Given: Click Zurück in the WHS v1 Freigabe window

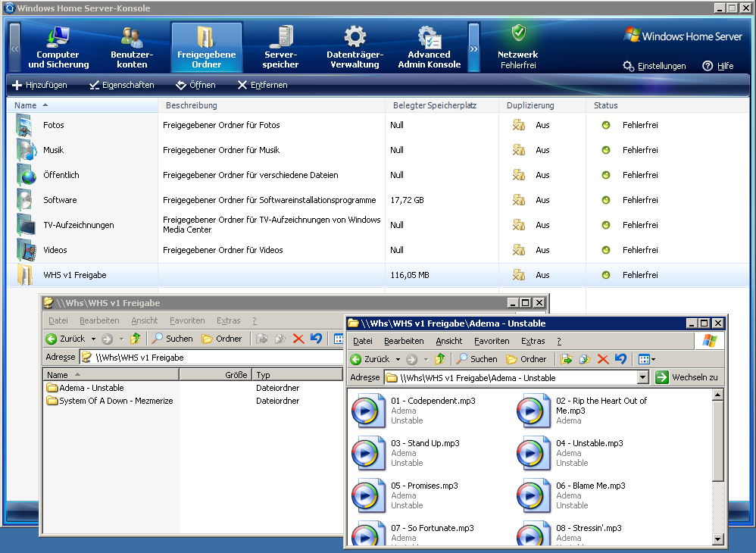Looking at the screenshot, I should coord(66,339).
